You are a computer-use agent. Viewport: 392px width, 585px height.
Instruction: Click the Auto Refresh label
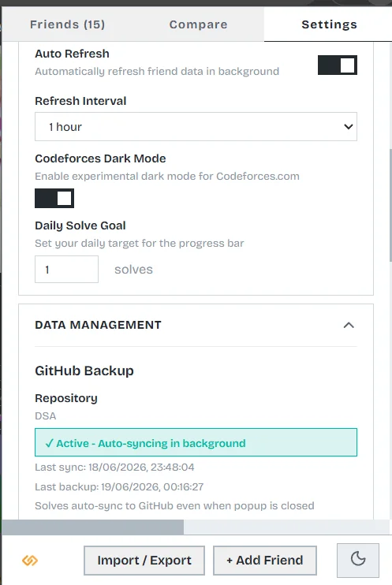pos(72,54)
